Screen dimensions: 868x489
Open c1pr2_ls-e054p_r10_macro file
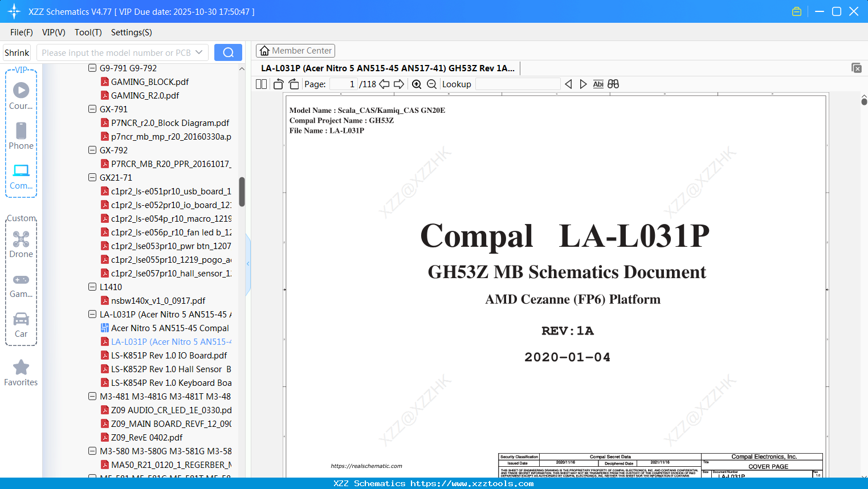(166, 218)
